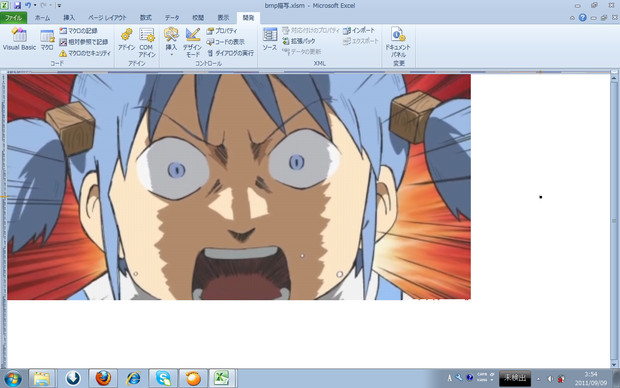Minimize the ribbon with the caret
Image resolution: width=620 pixels, height=388 pixels.
[572, 18]
